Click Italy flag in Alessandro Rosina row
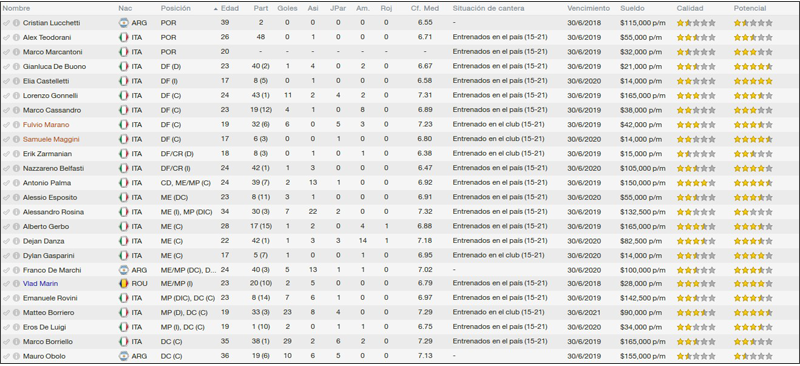The image size is (800, 366). coord(123,212)
